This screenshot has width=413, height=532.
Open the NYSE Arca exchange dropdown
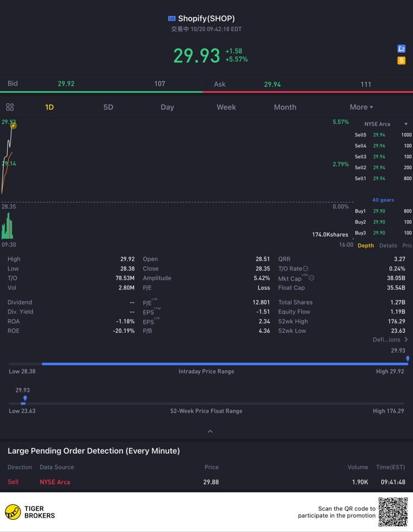(386, 124)
